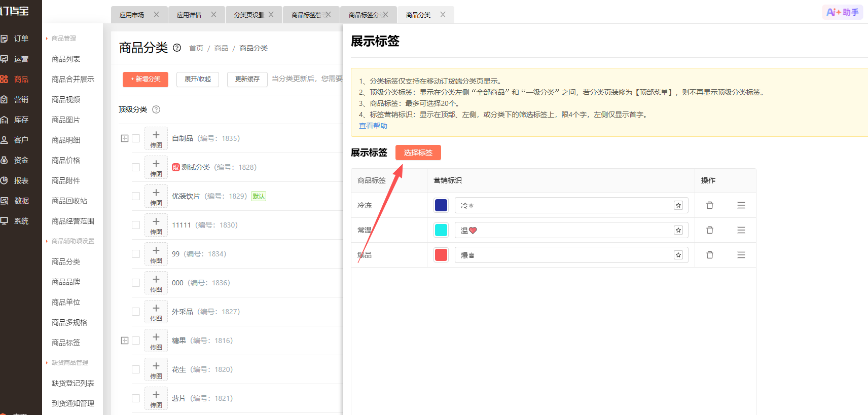Image resolution: width=868 pixels, height=415 pixels.
Task: Check the box for 11111 category
Action: coord(136,225)
